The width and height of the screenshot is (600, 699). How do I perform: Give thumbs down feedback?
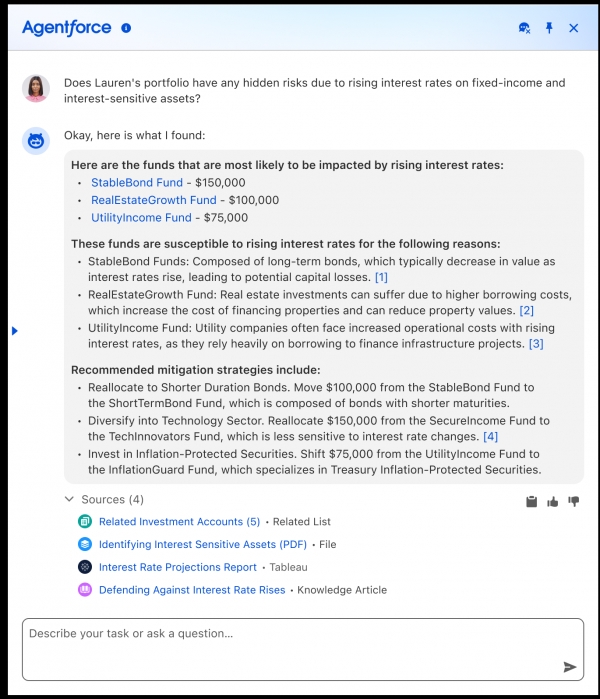click(x=574, y=502)
